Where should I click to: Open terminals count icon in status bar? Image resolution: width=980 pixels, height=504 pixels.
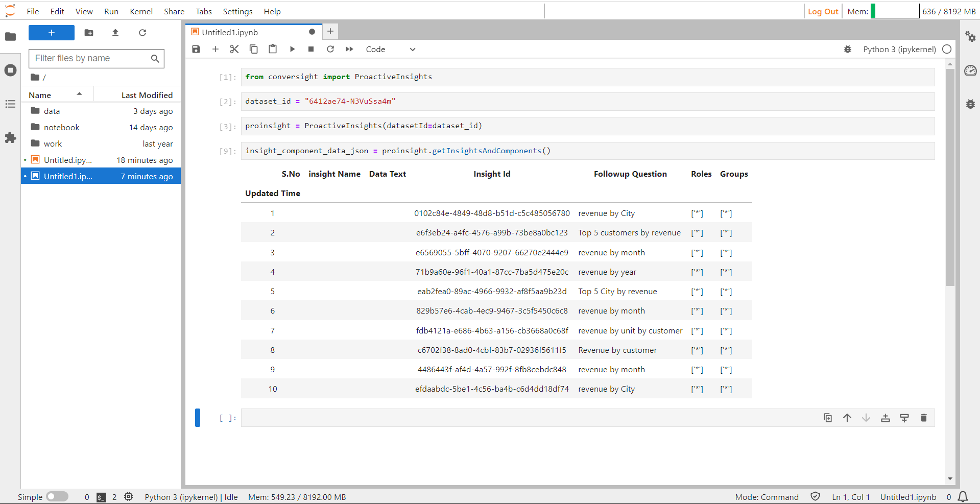(x=102, y=497)
